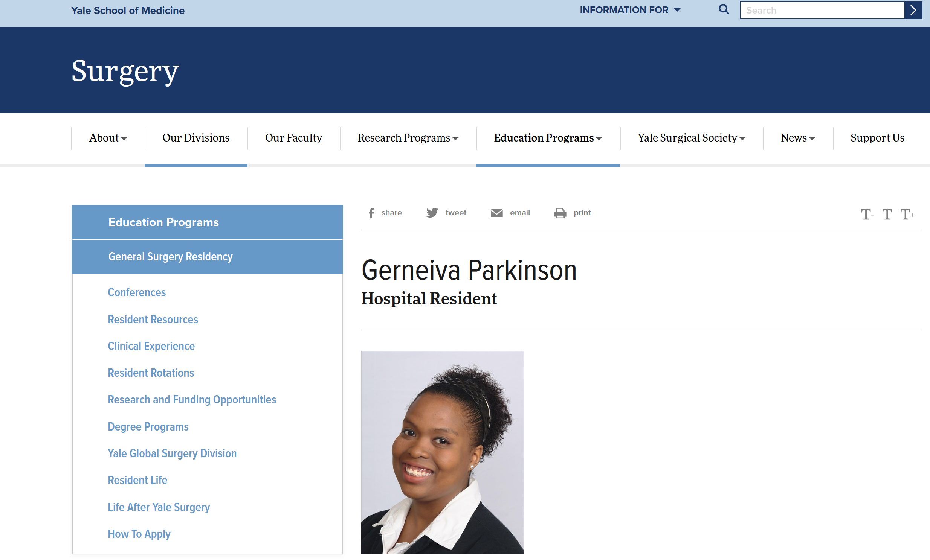
Task: Click the tweet text label
Action: (x=455, y=213)
